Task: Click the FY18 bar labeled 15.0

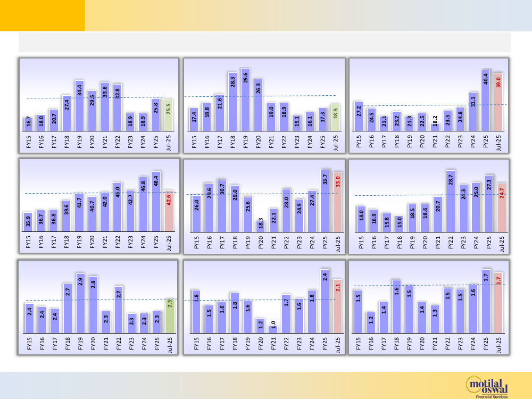Action: tap(400, 223)
